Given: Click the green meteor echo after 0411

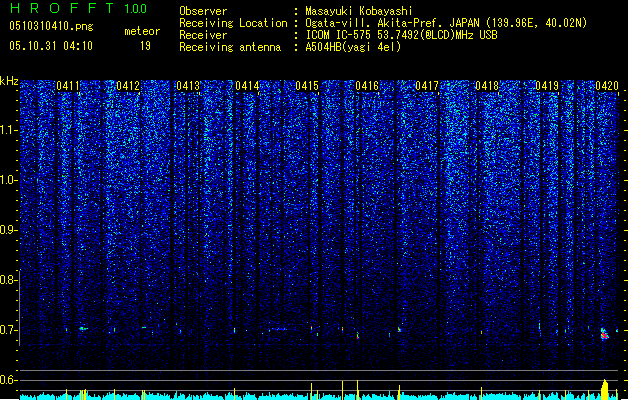Looking at the screenshot, I should point(83,329).
